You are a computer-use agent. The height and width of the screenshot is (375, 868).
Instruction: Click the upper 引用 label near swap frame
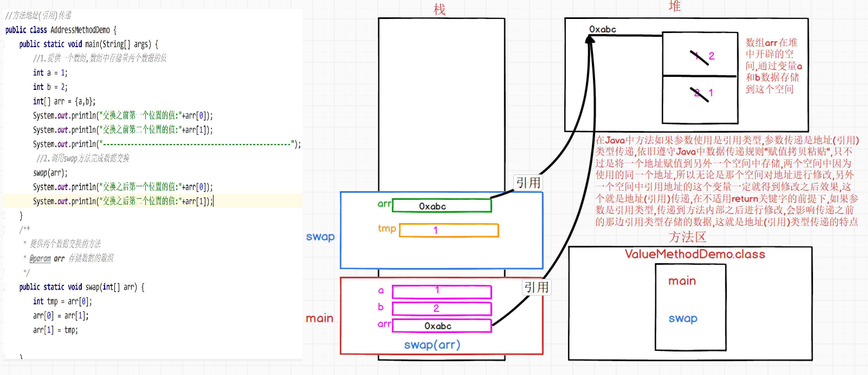coord(528,183)
